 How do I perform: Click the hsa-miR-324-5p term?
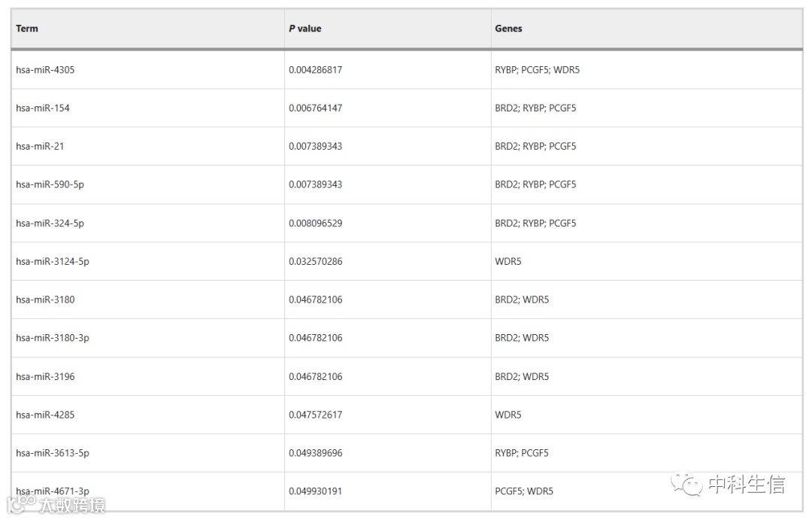coord(50,224)
